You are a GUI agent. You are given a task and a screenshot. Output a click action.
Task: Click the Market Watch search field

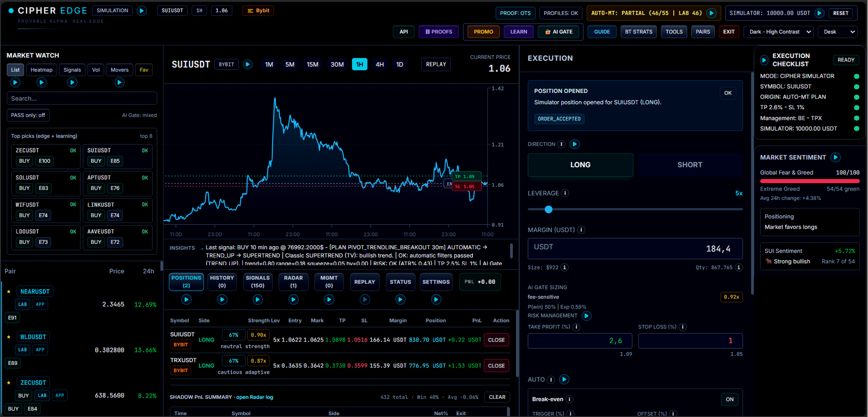[82, 99]
